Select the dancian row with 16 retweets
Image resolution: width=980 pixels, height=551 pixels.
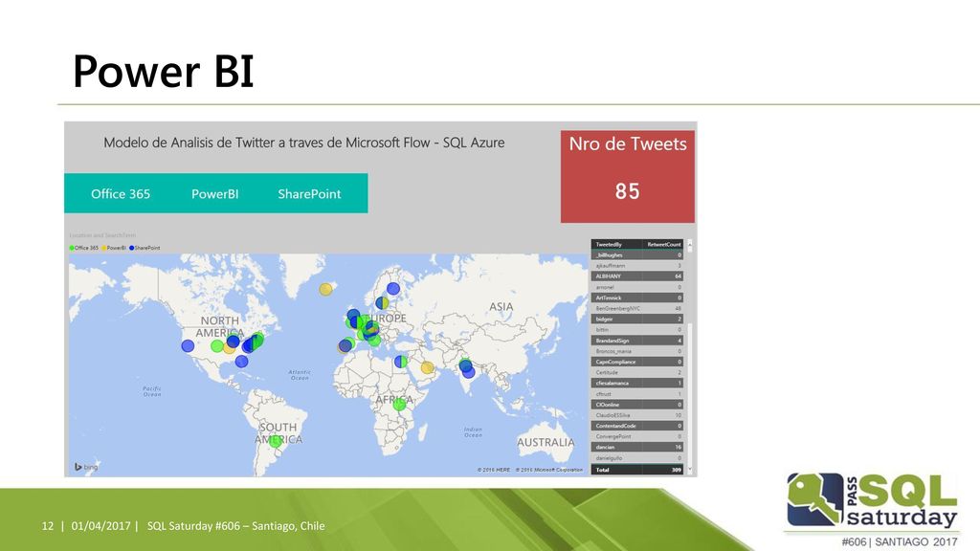coord(637,448)
